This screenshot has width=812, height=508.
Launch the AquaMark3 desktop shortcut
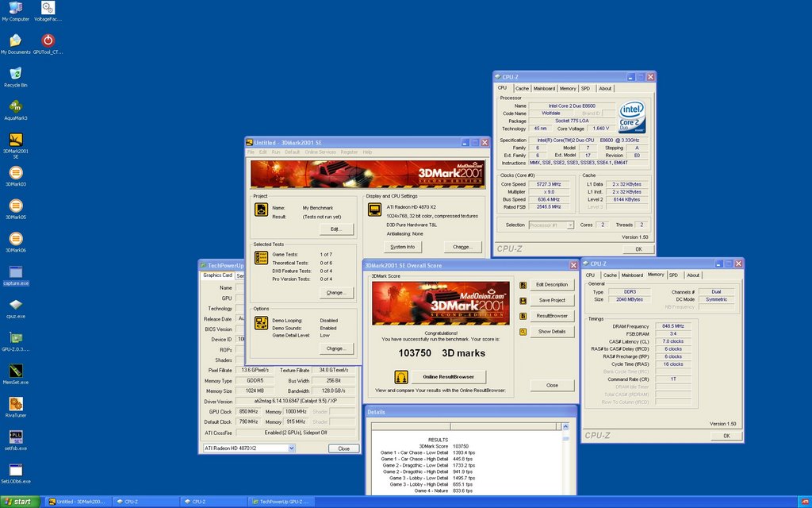[x=16, y=110]
